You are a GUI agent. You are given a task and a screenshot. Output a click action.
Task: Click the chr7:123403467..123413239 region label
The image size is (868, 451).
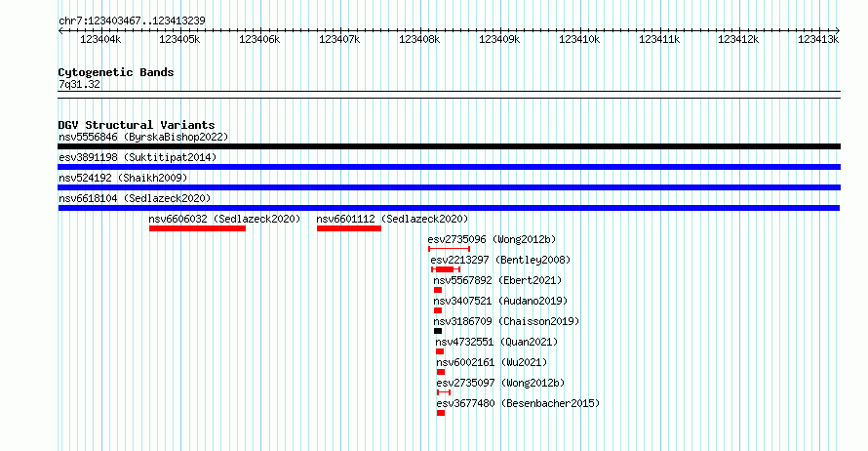tap(132, 21)
